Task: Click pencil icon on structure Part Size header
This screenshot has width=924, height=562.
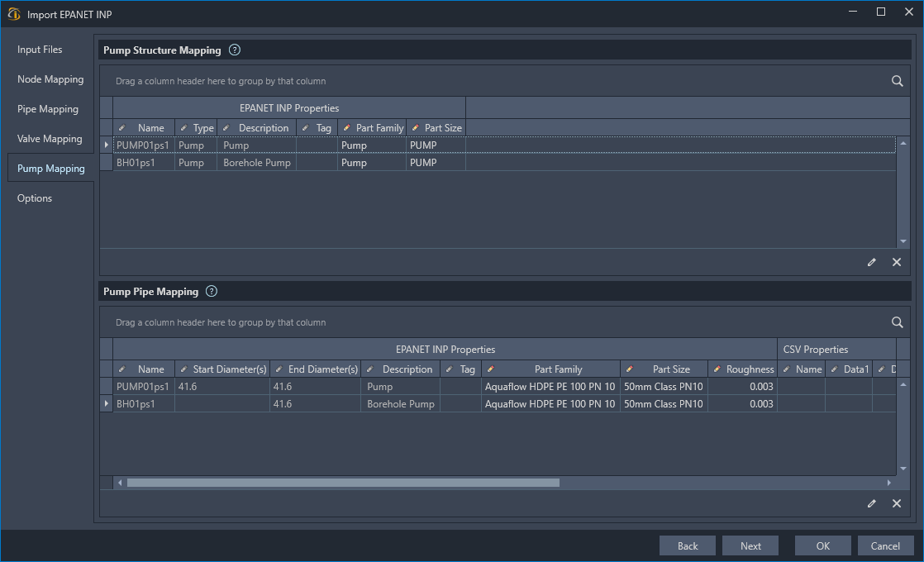Action: click(x=416, y=128)
